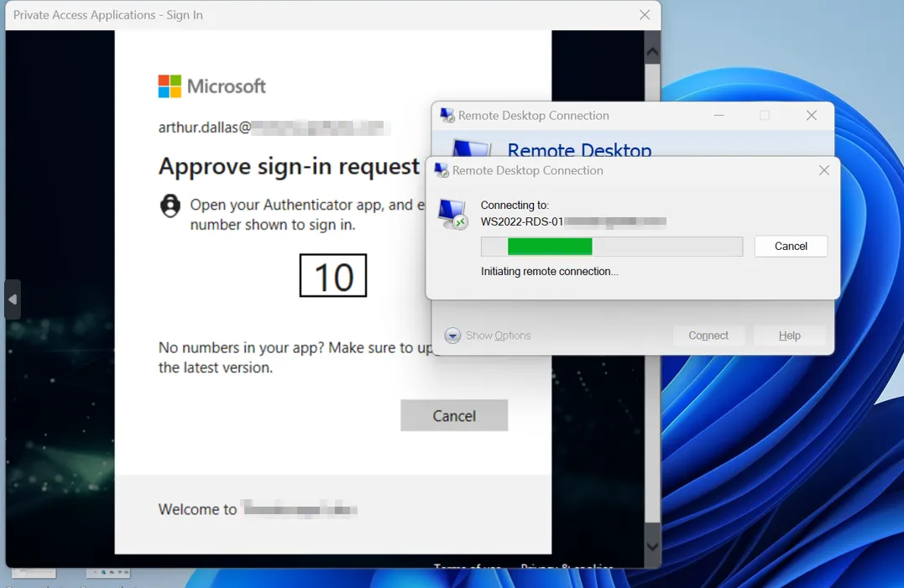
Task: Expand Show Options in Remote Desktop Connection
Action: click(488, 336)
